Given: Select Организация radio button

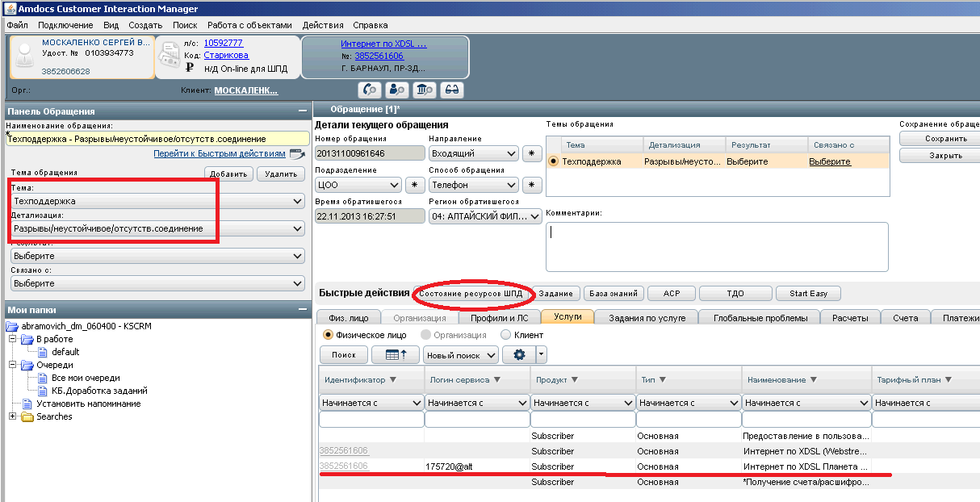Looking at the screenshot, I should pos(425,334).
